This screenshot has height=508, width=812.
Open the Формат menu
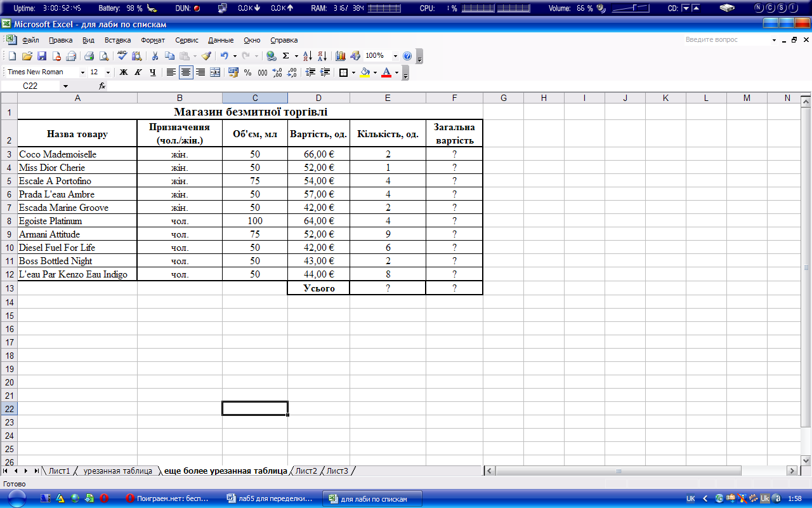point(153,40)
